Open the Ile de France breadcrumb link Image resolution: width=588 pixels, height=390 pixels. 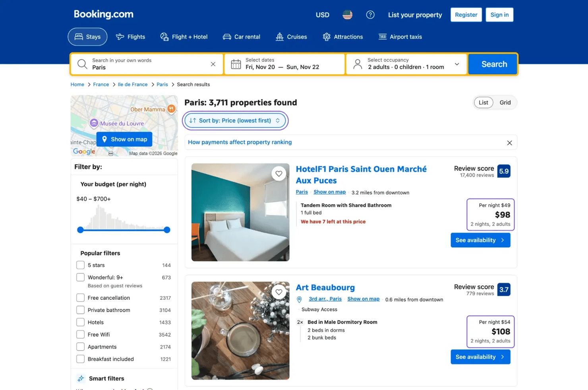tap(133, 85)
